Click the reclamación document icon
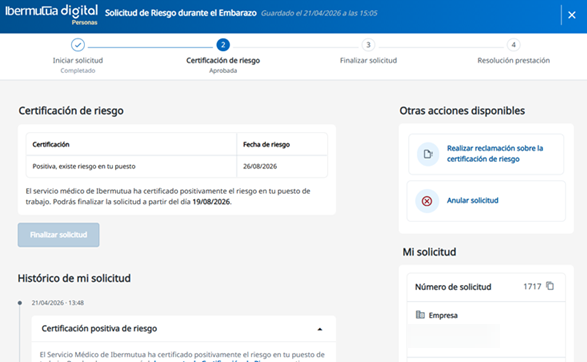Screen dimensions: 587x362 click(x=428, y=154)
